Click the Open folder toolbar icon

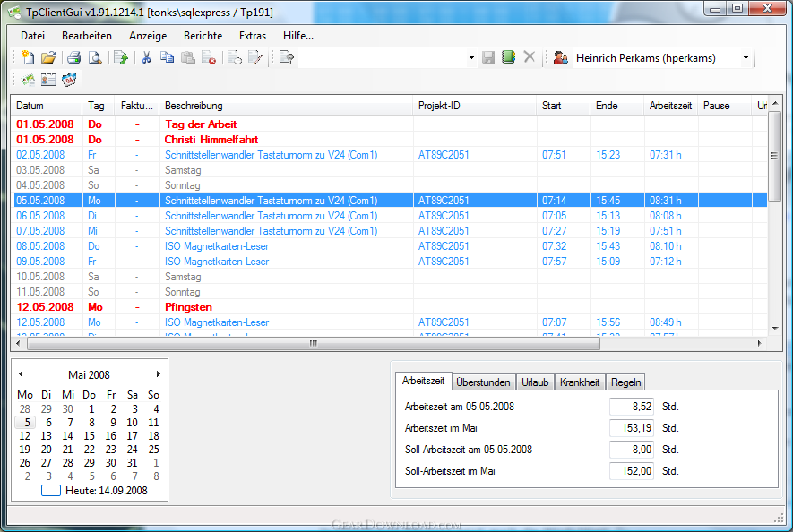tap(48, 57)
